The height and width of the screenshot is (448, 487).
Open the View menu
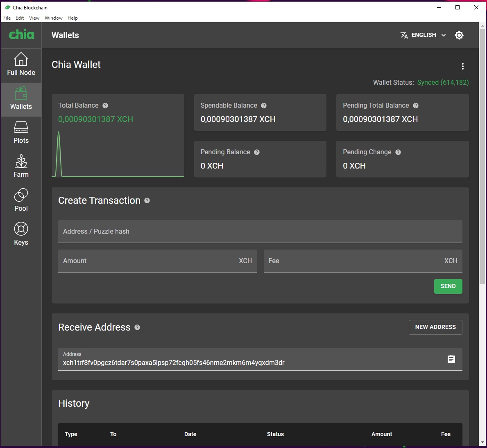[x=34, y=18]
